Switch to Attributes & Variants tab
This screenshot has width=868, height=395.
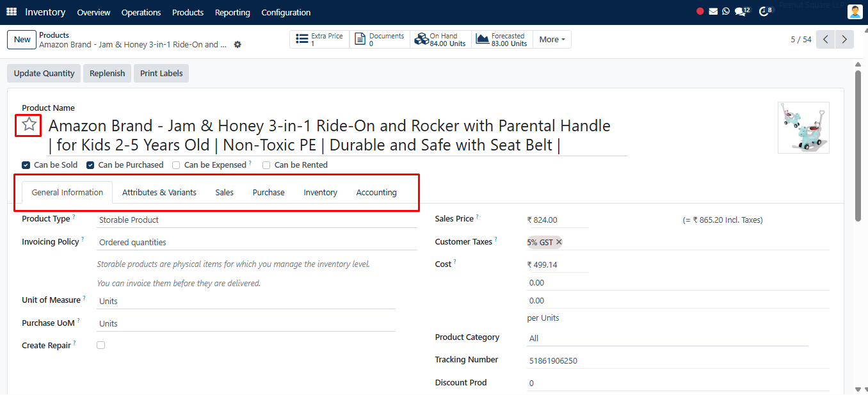159,192
